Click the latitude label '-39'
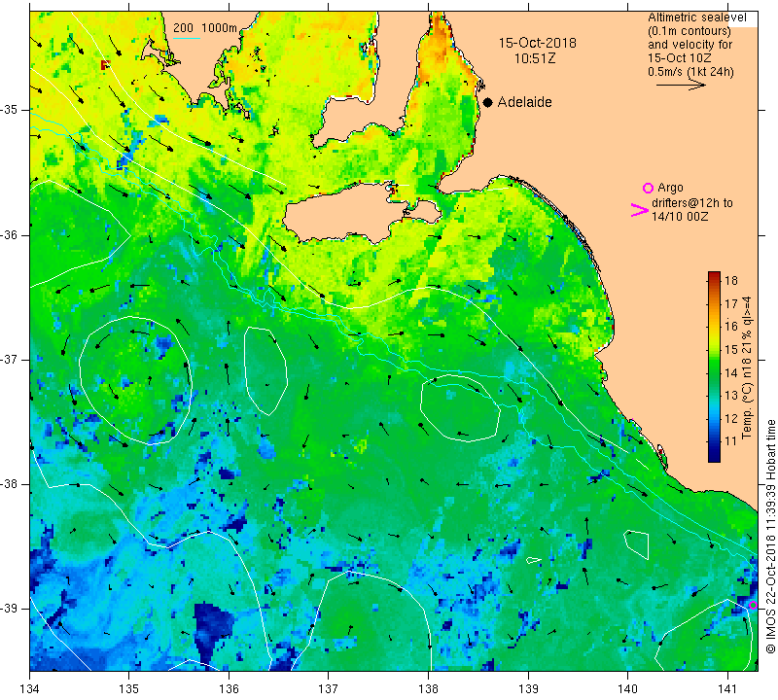This screenshot has width=778, height=700. (10, 609)
